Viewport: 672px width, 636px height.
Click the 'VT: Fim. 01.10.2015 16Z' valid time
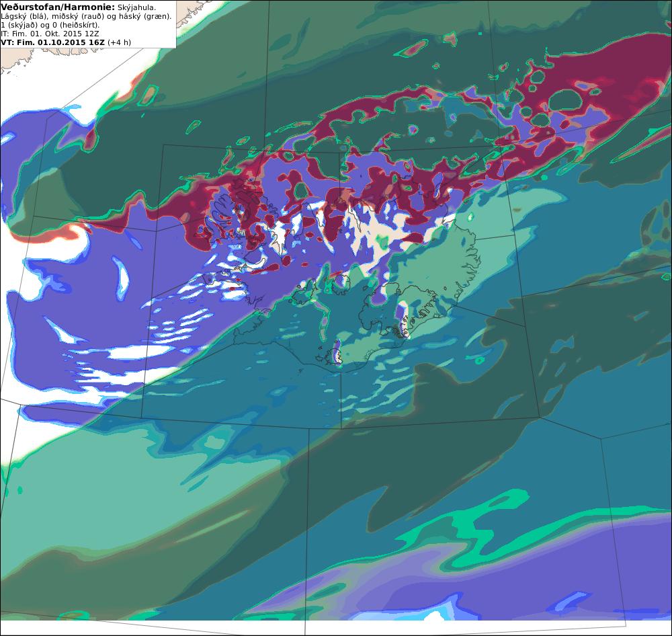(52, 42)
